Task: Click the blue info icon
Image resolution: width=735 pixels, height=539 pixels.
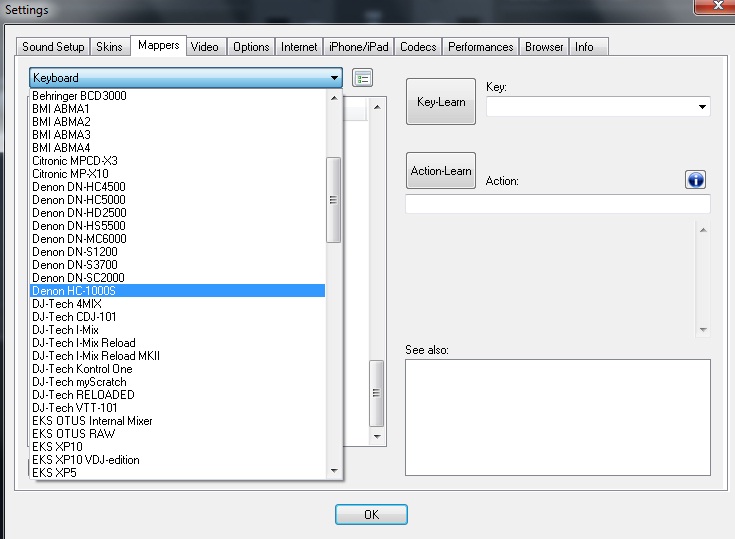Action: 696,179
